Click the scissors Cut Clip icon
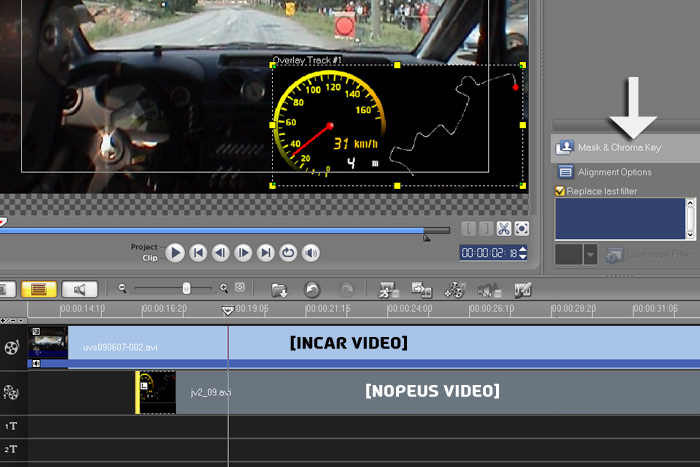 tap(504, 229)
